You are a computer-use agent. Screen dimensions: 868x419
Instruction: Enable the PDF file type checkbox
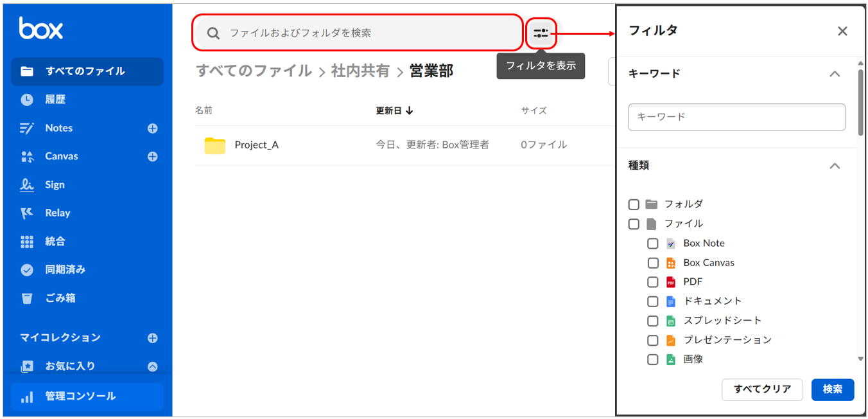(653, 282)
